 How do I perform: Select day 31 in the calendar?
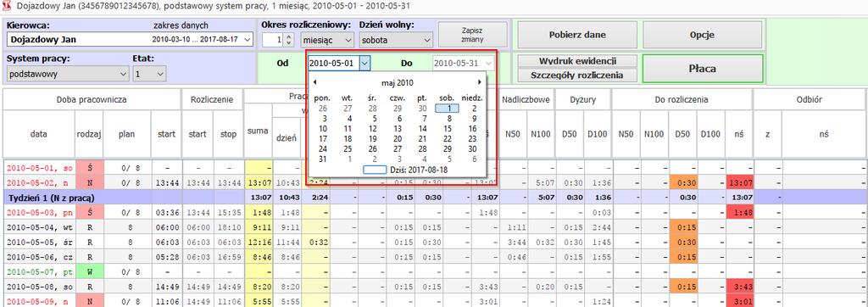323,159
